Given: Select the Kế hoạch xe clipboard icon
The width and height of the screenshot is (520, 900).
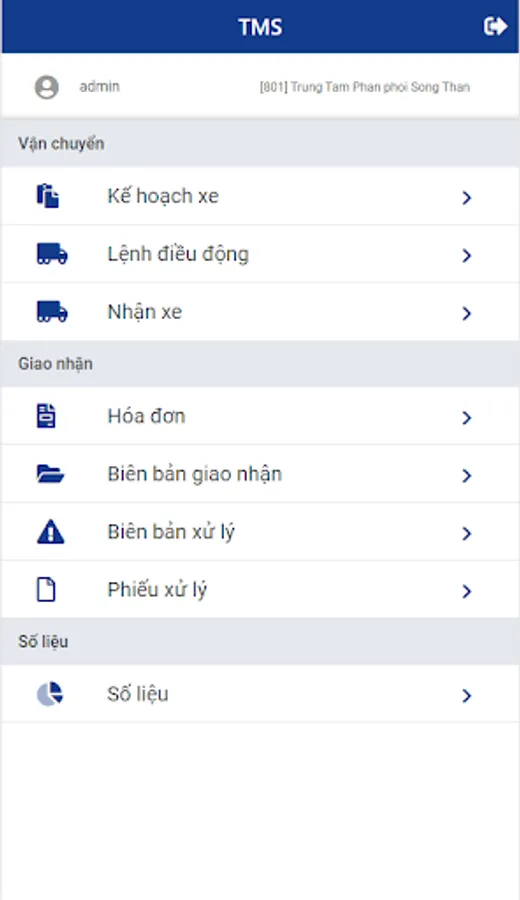Looking at the screenshot, I should pyautogui.click(x=48, y=196).
